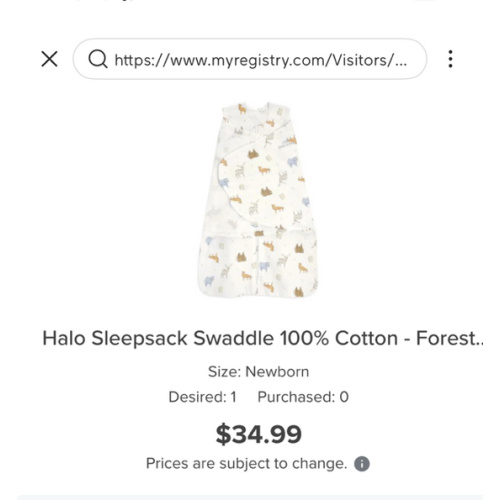Viewport: 500px width, 500px height.
Task: Click the info icon beside price disclaimer
Action: pos(362,464)
